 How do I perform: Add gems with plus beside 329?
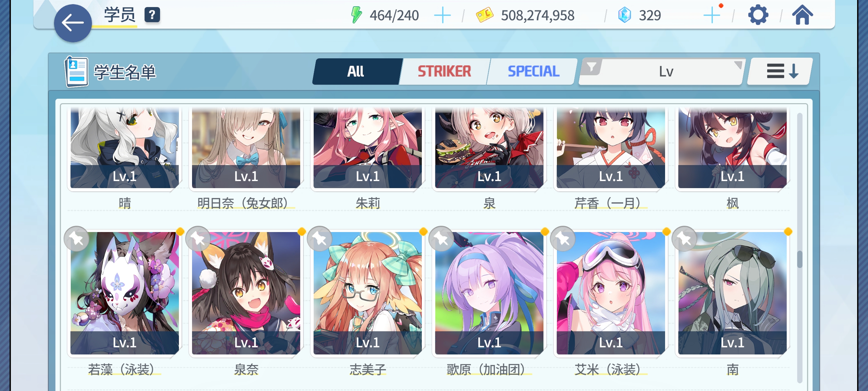pos(712,15)
